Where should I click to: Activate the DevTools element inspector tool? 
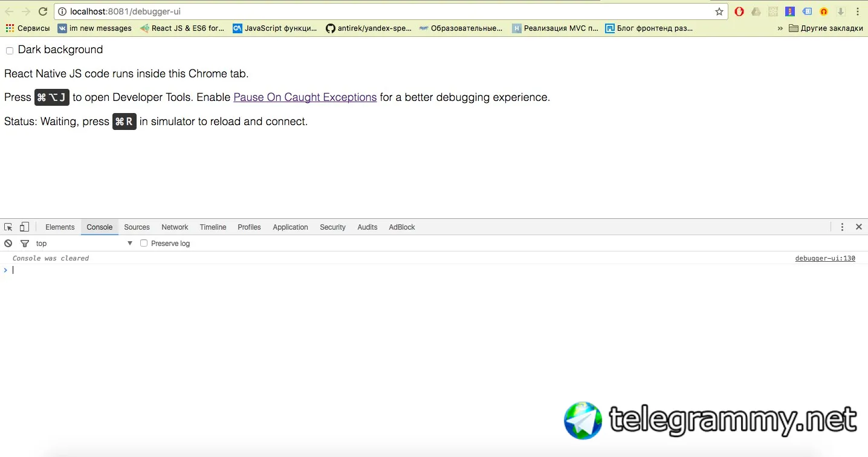(8, 227)
